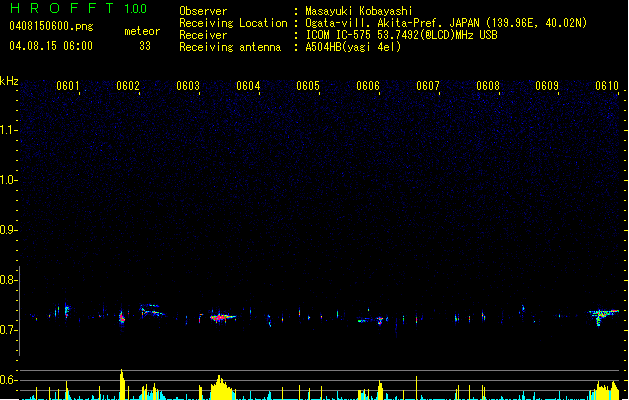Click the 0605 time marker

308,86
